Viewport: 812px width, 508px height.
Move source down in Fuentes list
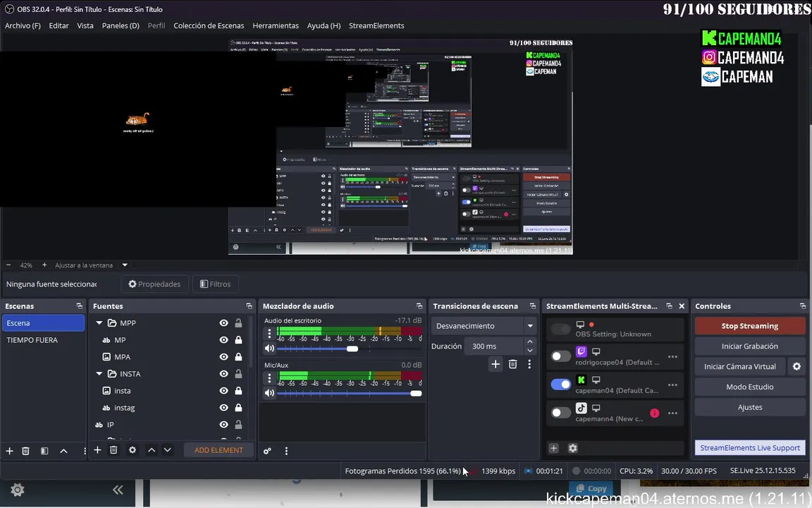click(x=167, y=450)
